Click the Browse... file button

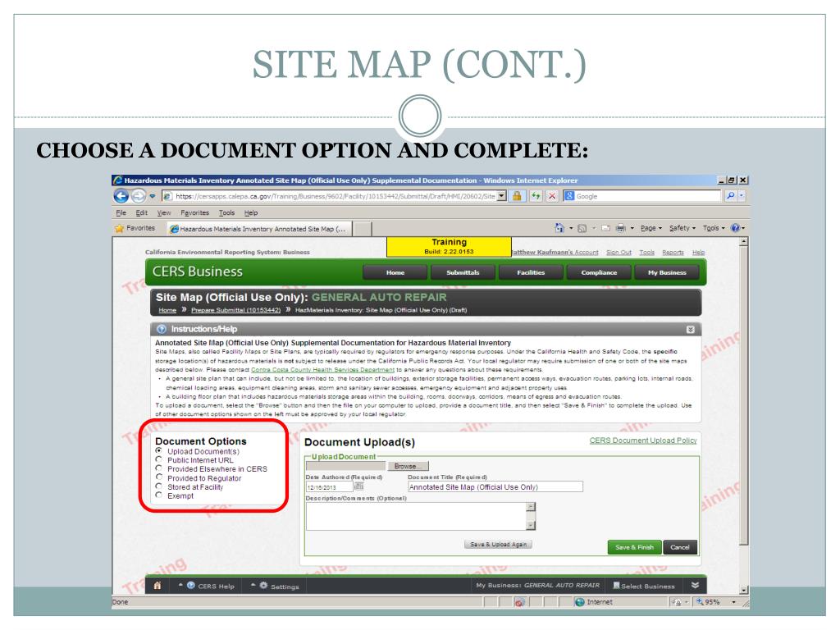point(408,466)
